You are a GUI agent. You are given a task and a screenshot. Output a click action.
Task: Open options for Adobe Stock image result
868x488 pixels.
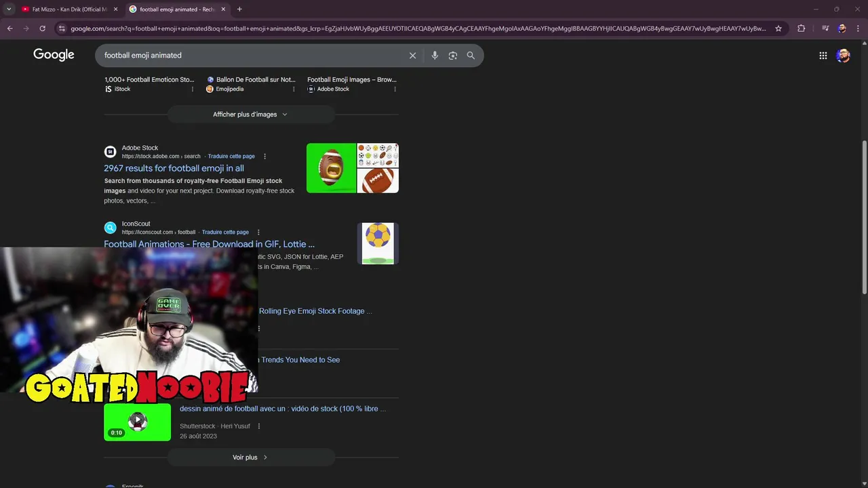coord(395,89)
